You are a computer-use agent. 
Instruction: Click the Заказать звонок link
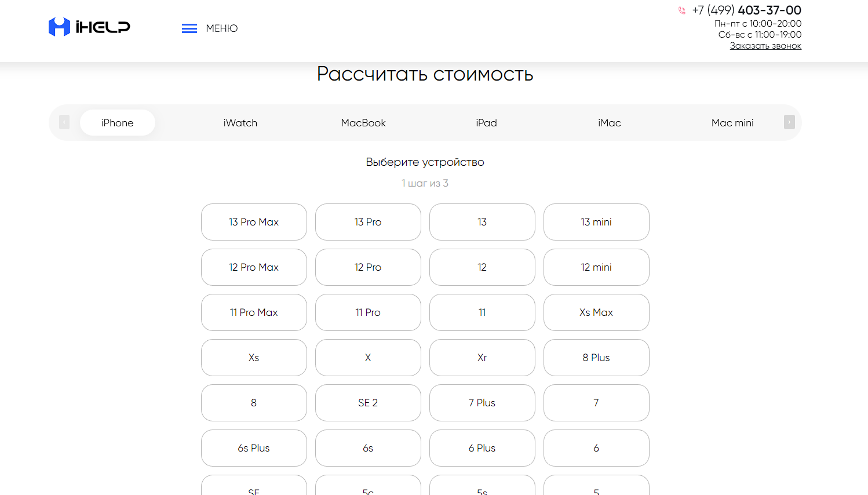click(x=765, y=46)
